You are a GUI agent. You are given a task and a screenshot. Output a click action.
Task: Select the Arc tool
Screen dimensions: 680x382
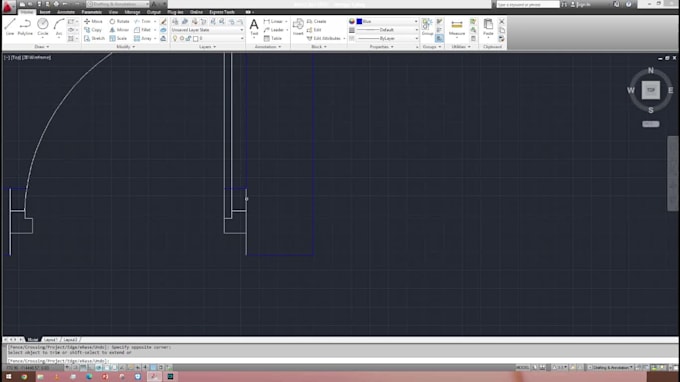coord(59,27)
